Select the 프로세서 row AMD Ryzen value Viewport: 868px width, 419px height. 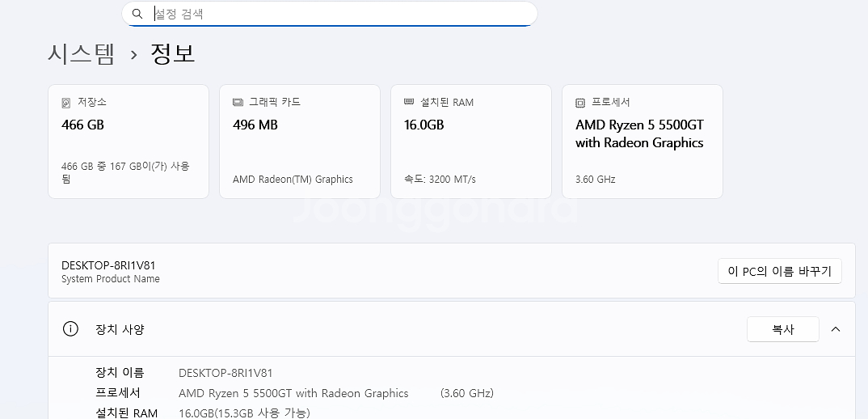pos(293,393)
